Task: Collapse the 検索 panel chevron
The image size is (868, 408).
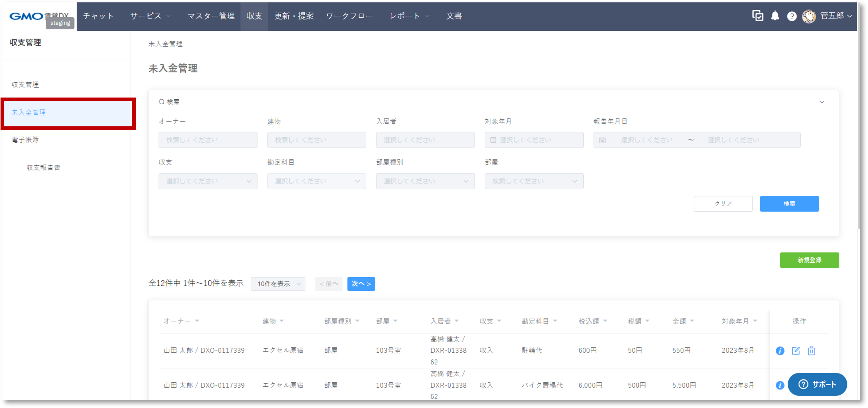Action: [822, 102]
